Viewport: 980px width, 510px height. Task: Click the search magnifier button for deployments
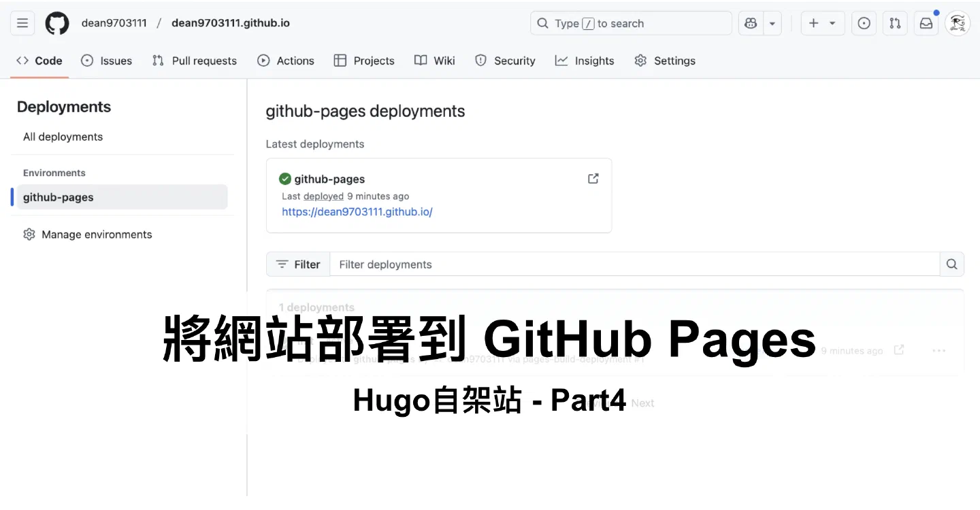[952, 265]
